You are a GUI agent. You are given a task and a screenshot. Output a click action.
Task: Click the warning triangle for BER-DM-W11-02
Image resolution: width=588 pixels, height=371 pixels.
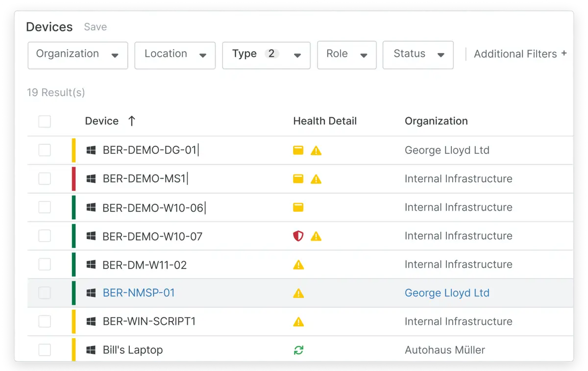(x=298, y=265)
